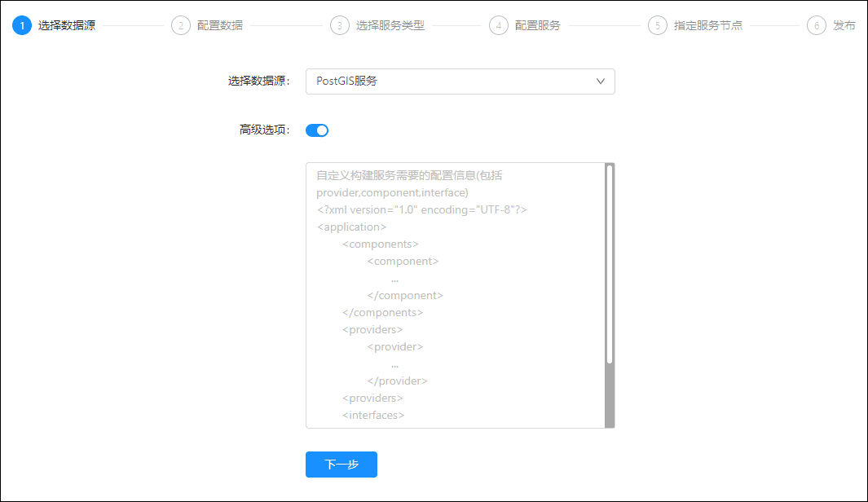Click the step 4 circle icon
This screenshot has height=502, width=868.
pyautogui.click(x=499, y=25)
